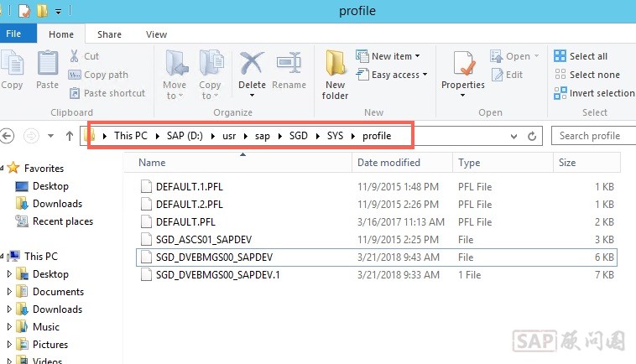Sort by the Size column header

tap(586, 163)
